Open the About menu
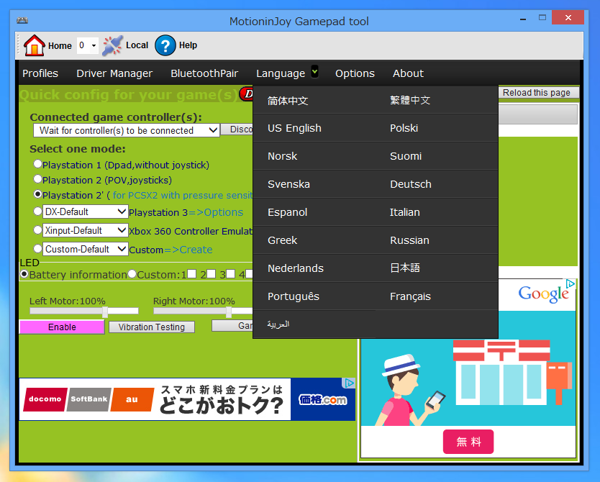The width and height of the screenshot is (600, 482). [408, 73]
